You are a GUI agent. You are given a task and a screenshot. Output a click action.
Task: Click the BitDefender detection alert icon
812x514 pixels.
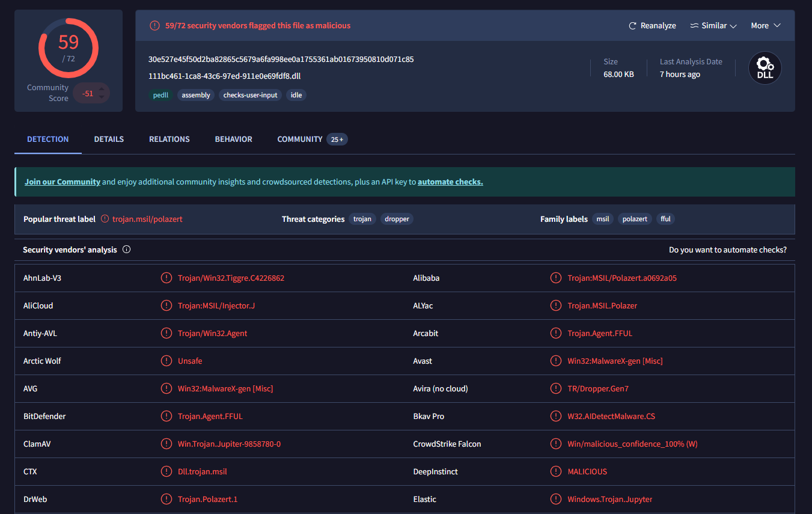[166, 416]
